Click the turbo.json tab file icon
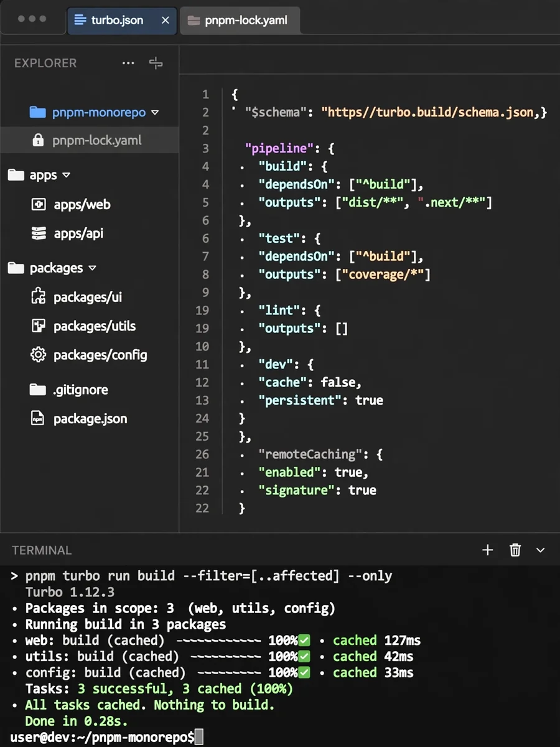Screen dimensions: 560x747 80,20
